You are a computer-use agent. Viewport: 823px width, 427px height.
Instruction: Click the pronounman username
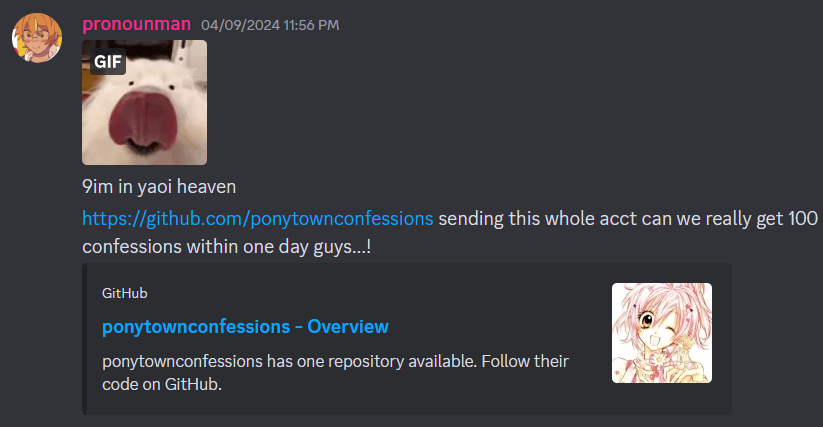coord(136,24)
